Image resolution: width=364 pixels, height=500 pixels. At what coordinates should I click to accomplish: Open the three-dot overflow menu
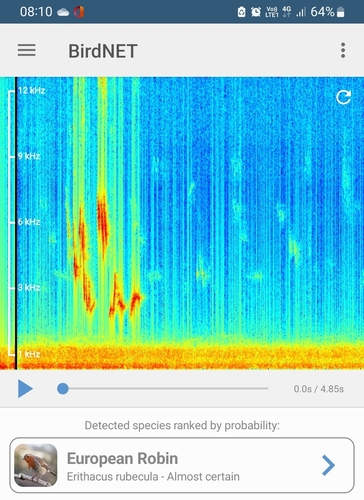click(343, 50)
